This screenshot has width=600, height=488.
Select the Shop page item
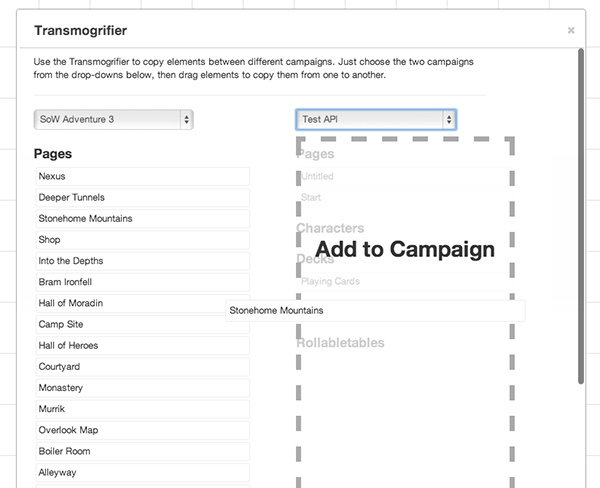141,240
